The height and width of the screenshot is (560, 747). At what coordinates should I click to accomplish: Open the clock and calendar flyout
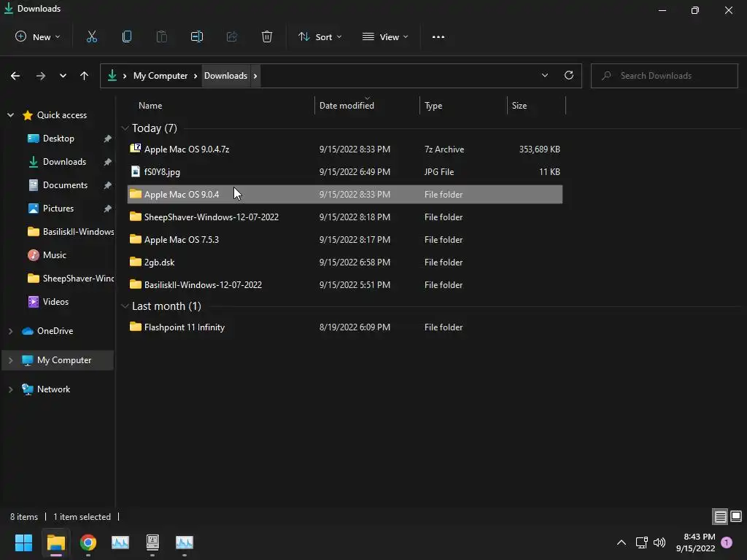tap(695, 542)
